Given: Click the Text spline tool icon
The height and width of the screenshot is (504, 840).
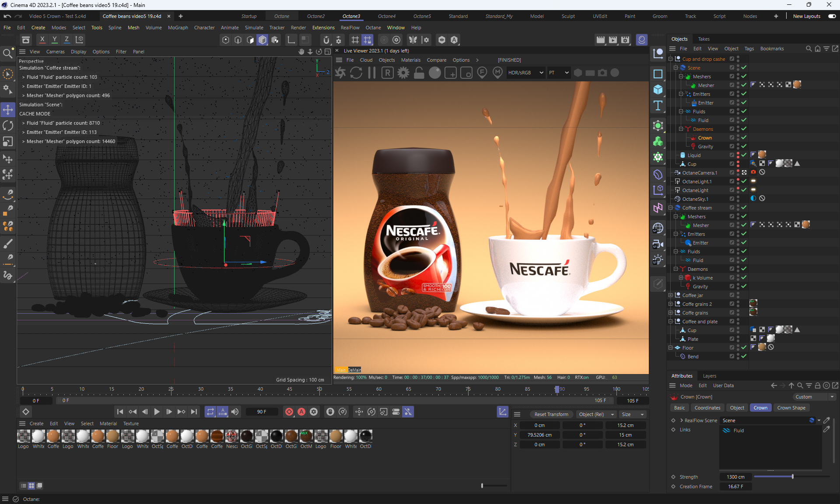Looking at the screenshot, I should (658, 105).
